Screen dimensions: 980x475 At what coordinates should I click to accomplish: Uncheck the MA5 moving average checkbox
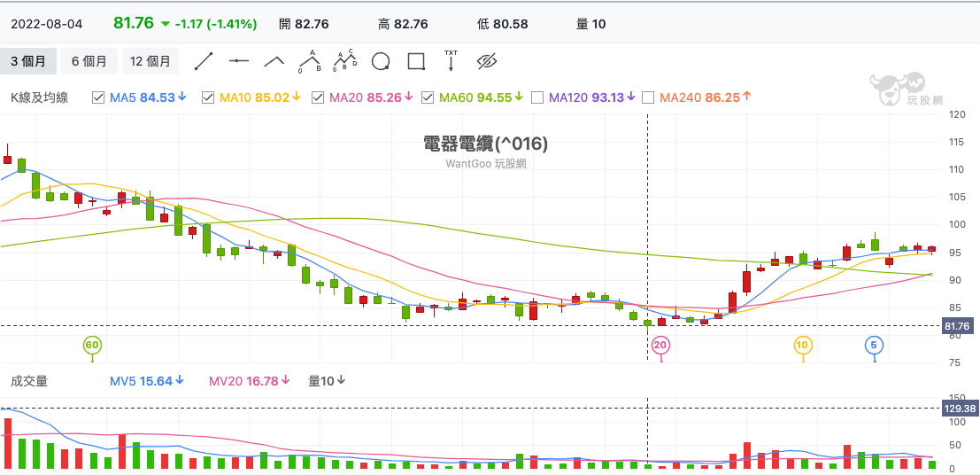(98, 97)
